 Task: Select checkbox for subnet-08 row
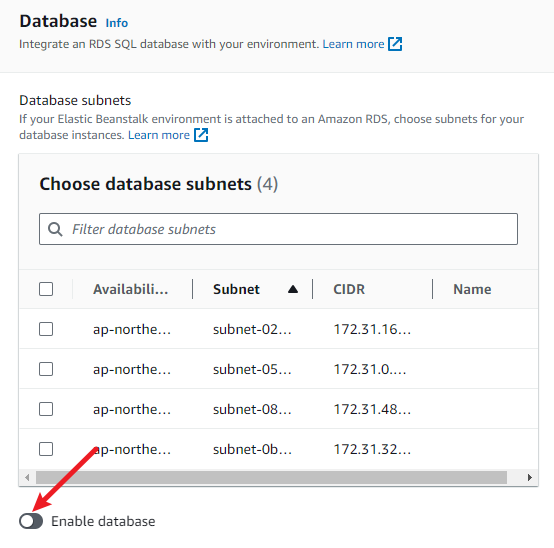[x=46, y=409]
